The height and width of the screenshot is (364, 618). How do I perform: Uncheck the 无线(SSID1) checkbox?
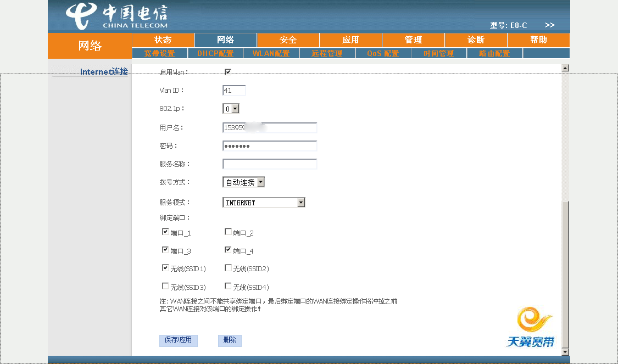(165, 268)
